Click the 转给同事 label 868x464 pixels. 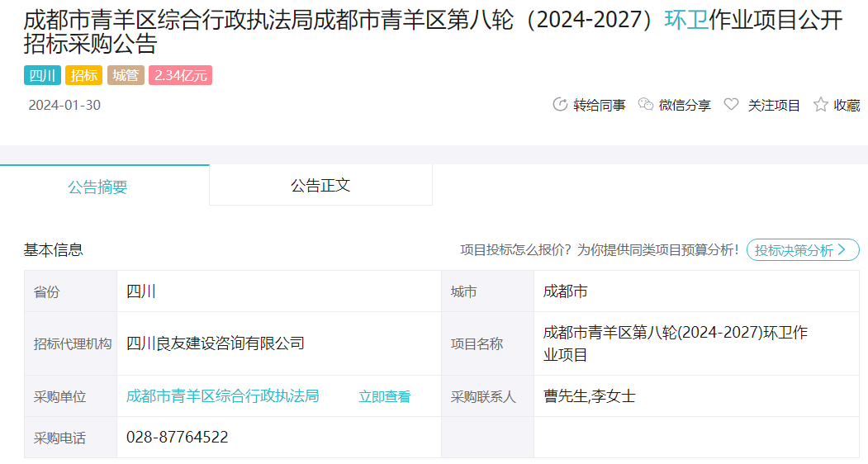tap(600, 105)
